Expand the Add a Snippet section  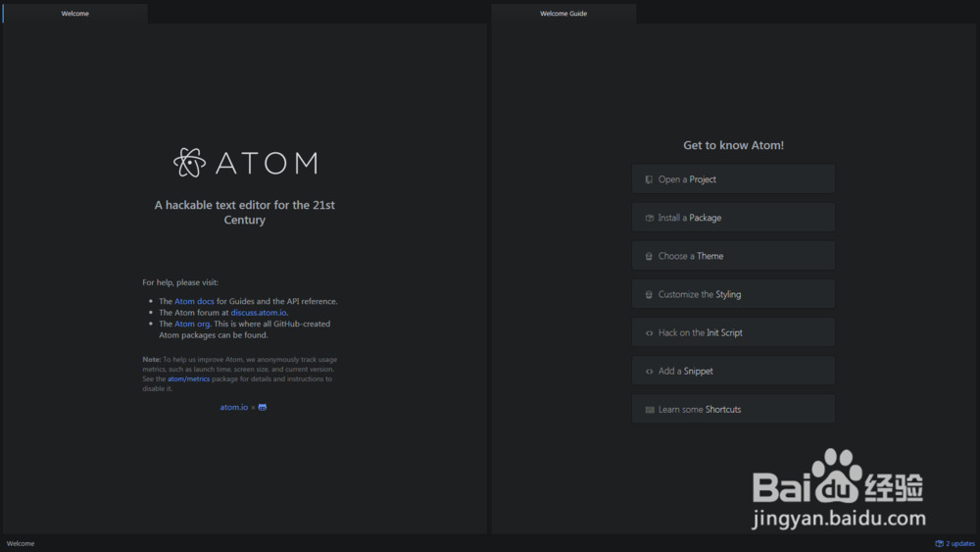pos(733,371)
